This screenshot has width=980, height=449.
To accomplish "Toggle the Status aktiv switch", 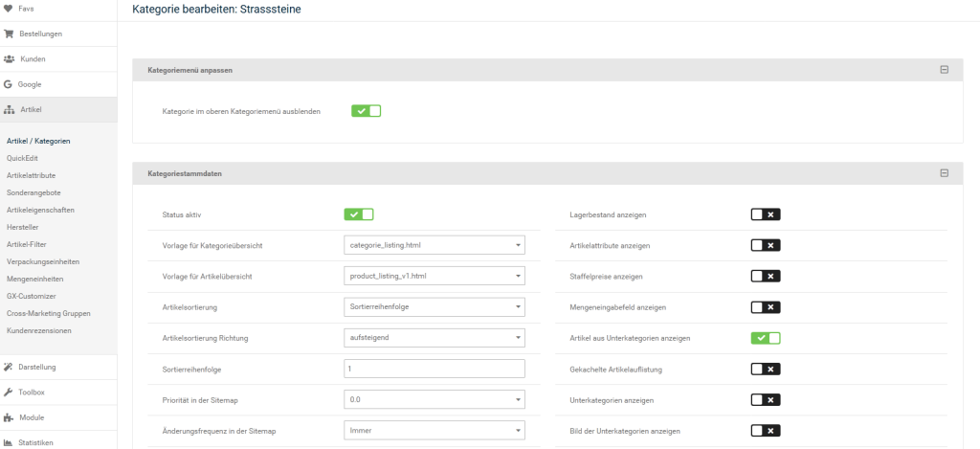I will (359, 214).
